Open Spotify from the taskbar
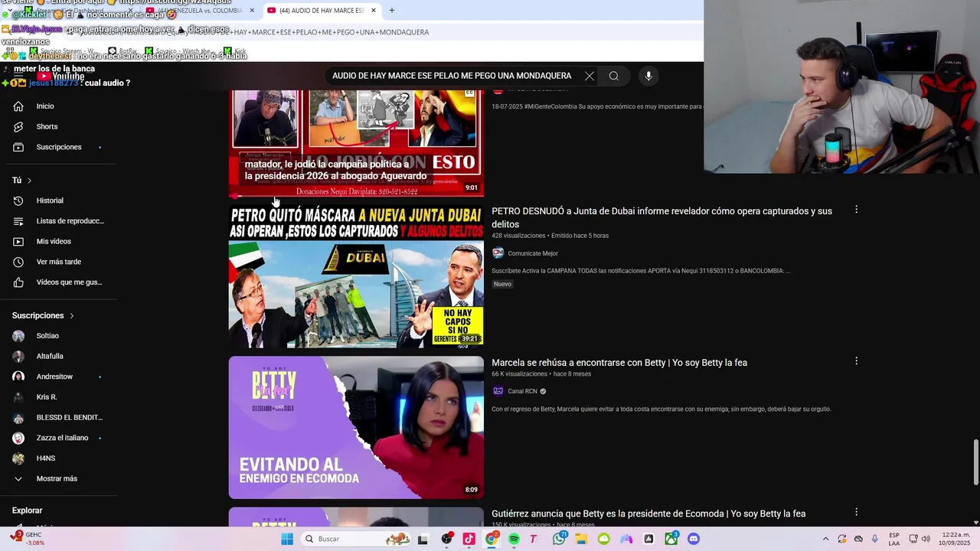 click(514, 539)
